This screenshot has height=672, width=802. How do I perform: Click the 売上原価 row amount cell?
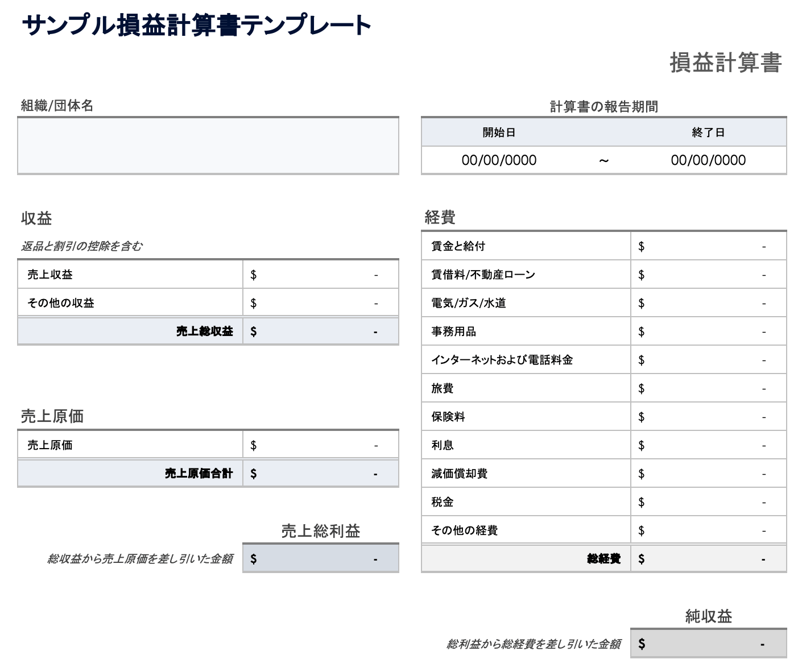click(321, 445)
